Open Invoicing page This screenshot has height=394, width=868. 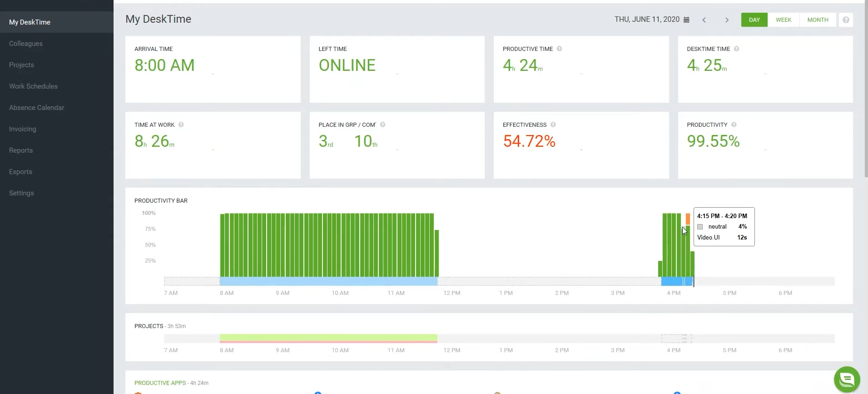[57, 129]
